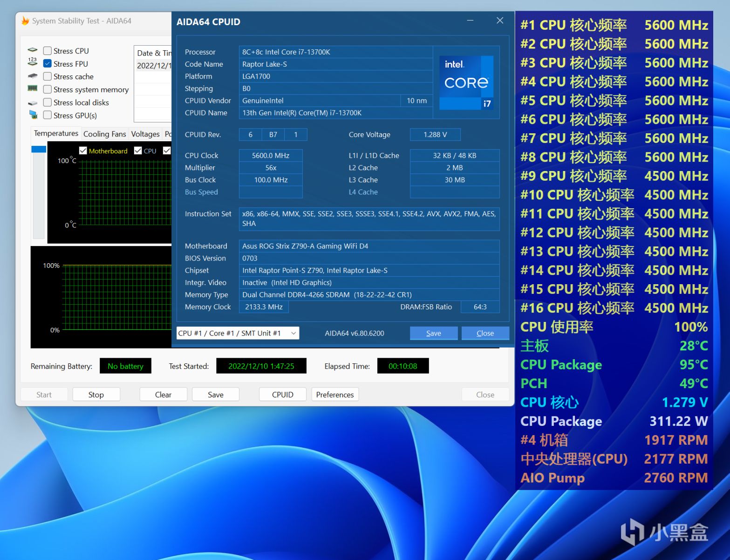Screen dimensions: 730x560
Task: Clear the stability test log
Action: [x=163, y=395]
